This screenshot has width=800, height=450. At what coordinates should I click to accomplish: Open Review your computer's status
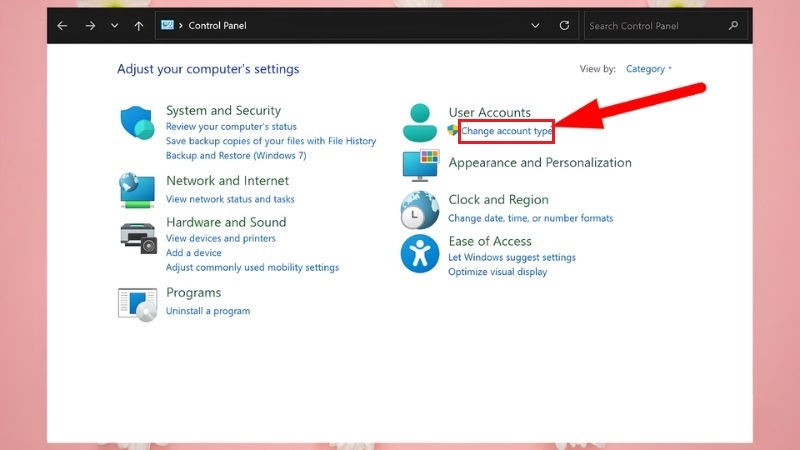click(x=231, y=127)
